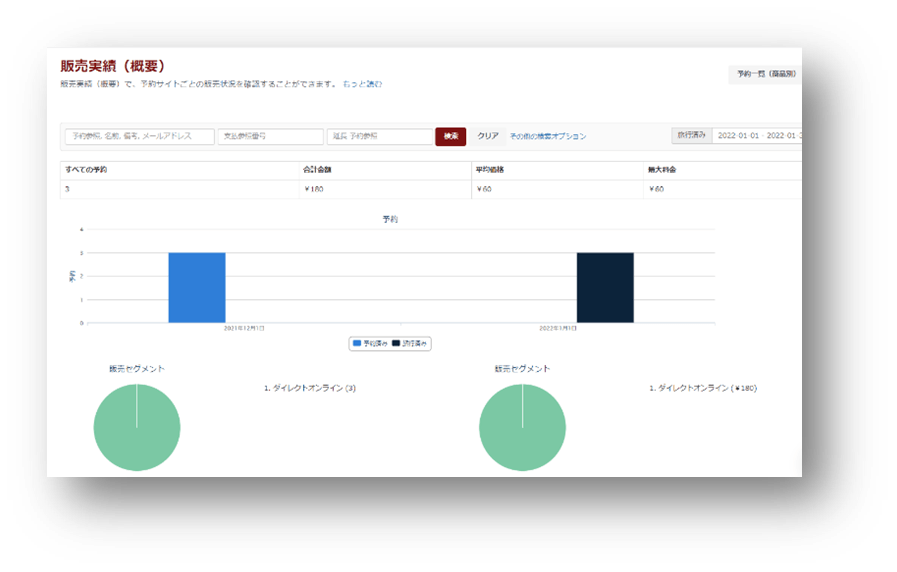The width and height of the screenshot is (897, 572).
Task: Follow the もっと読む link
Action: coord(362,84)
